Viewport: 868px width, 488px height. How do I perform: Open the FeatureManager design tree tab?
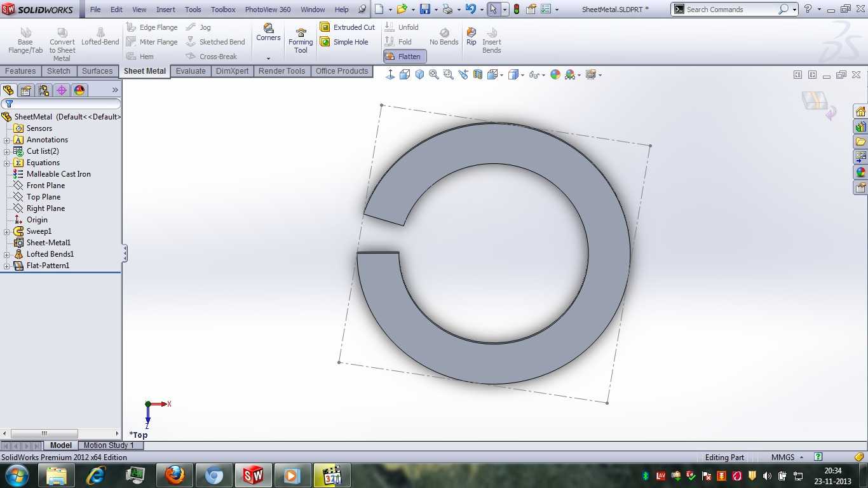pos(8,90)
